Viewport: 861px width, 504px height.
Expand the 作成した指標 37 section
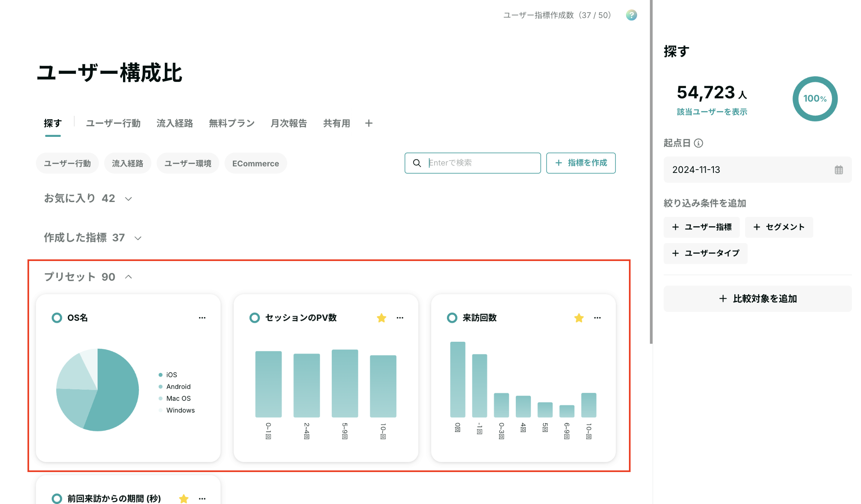93,238
